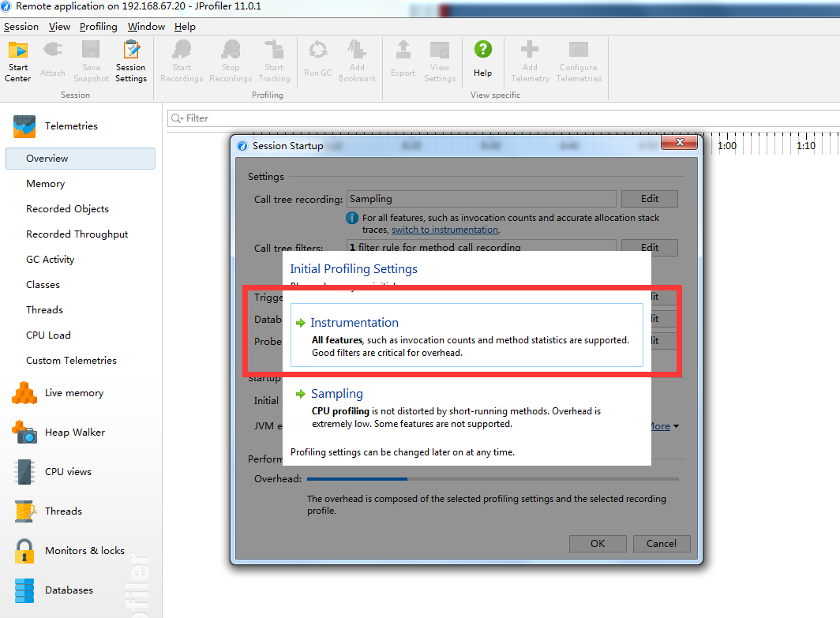
Task: Click the filter magnifier dropdown icon
Action: coord(177,118)
